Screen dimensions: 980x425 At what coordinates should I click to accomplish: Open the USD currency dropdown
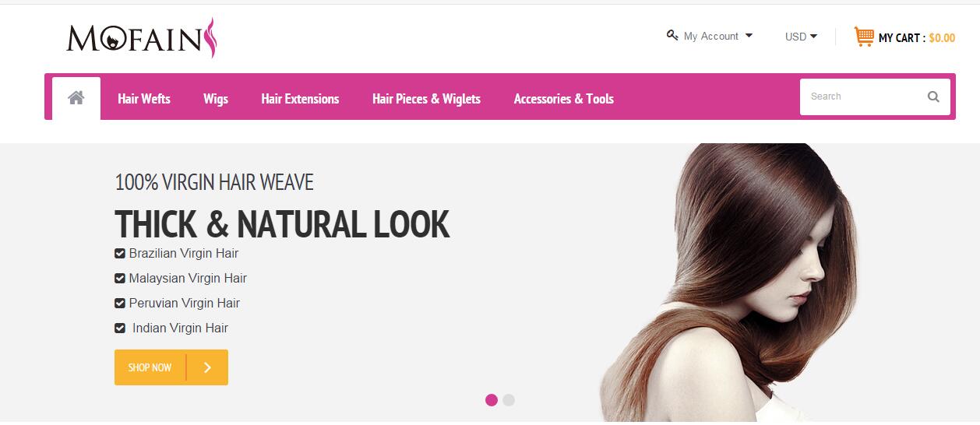click(801, 37)
